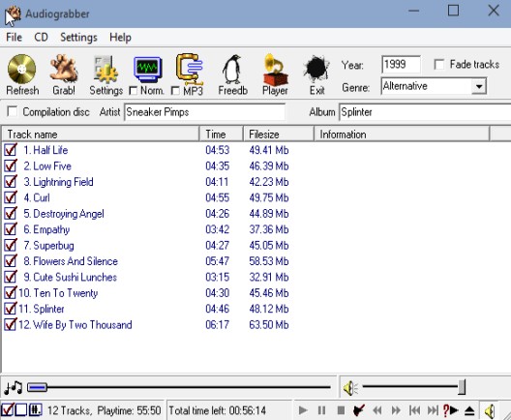This screenshot has height=420, width=511.
Task: Eject the CD with the eject icon
Action: (x=469, y=410)
